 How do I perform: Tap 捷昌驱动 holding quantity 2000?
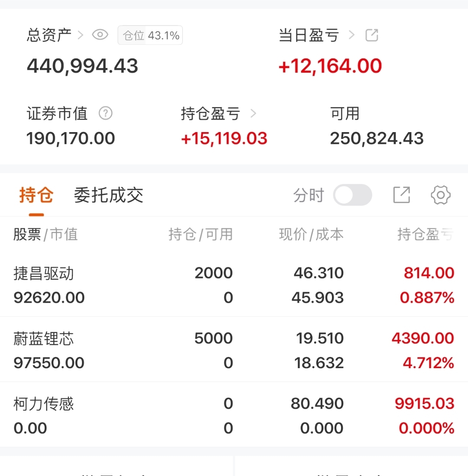coord(214,273)
